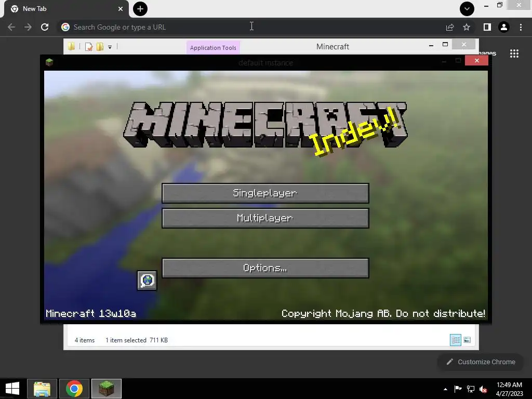The height and width of the screenshot is (399, 532).
Task: Start a Singleplayer game in Minecraft
Action: click(265, 193)
